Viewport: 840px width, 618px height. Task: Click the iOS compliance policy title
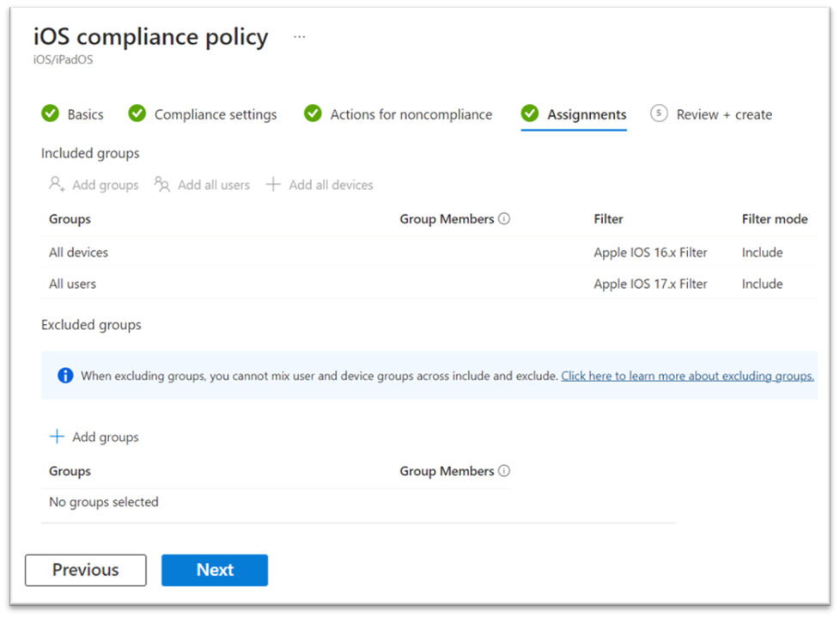(x=150, y=38)
